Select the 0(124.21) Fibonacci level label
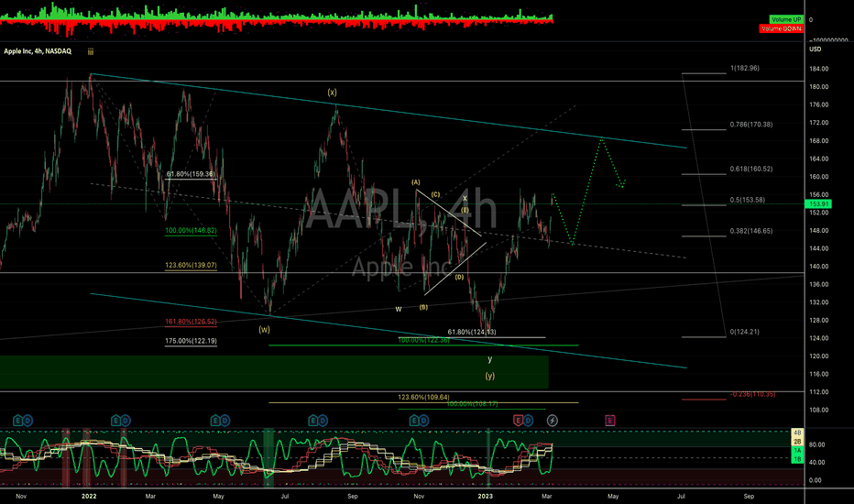The width and height of the screenshot is (854, 504). point(745,332)
